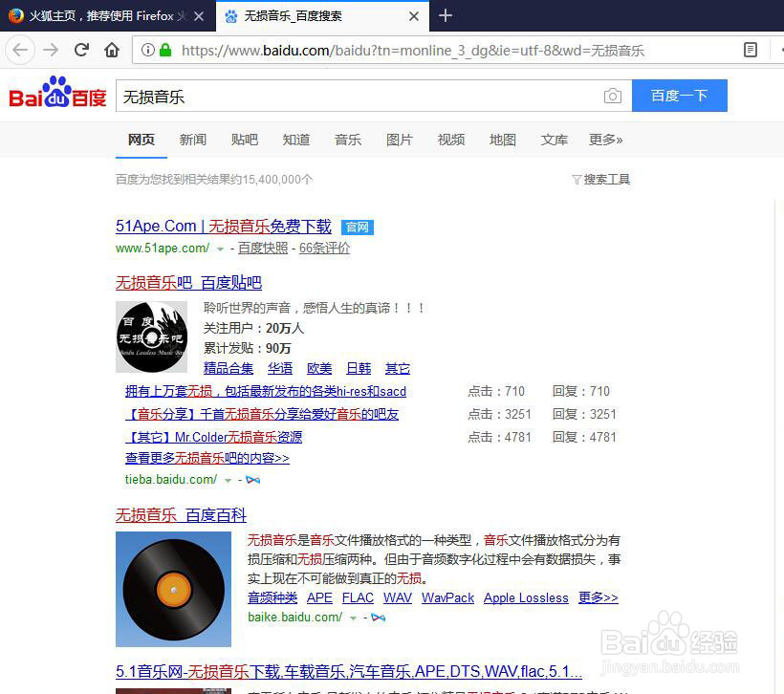Viewport: 784px width, 694px height.
Task: Select the 网页 search tab
Action: point(141,140)
